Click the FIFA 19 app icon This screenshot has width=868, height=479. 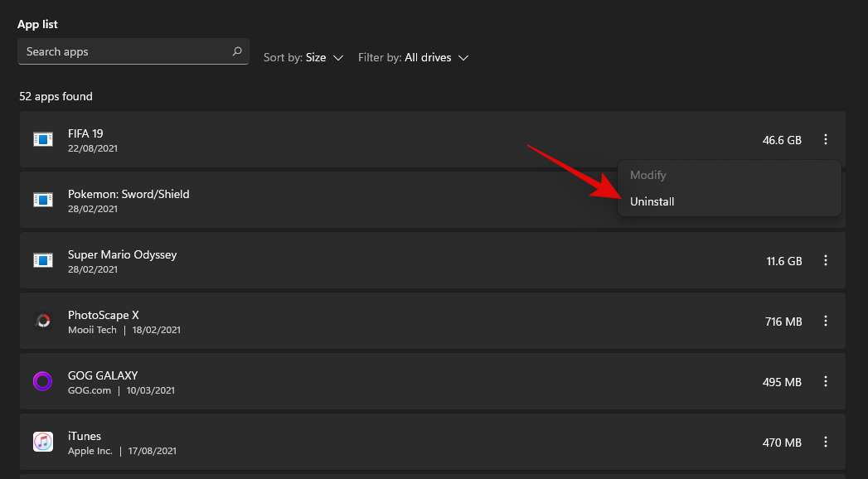coord(43,139)
